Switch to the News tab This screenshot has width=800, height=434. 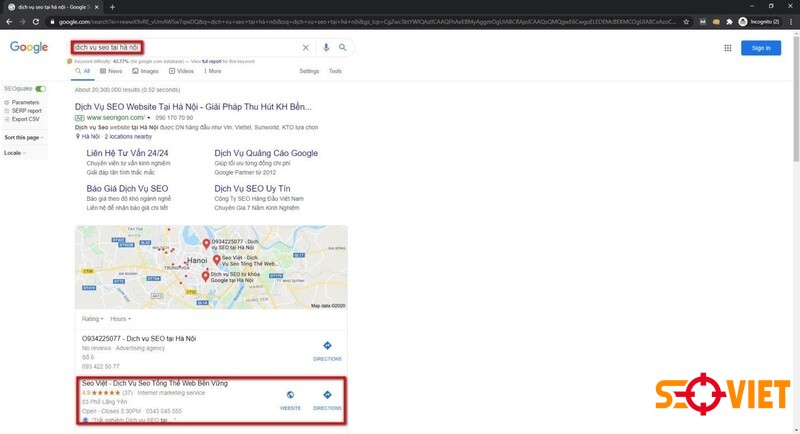111,71
